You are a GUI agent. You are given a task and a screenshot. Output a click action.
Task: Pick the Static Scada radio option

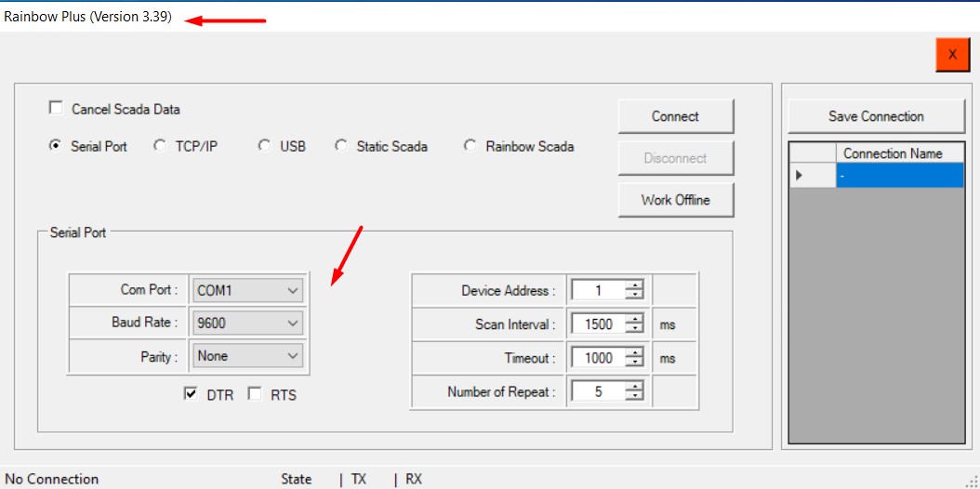(x=341, y=146)
